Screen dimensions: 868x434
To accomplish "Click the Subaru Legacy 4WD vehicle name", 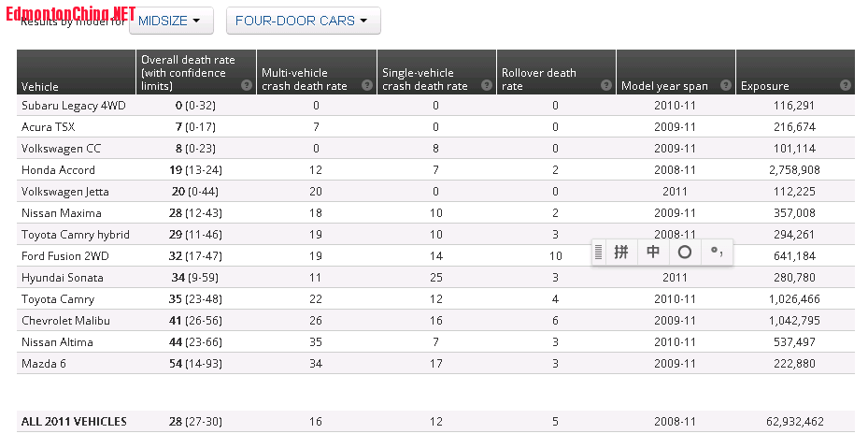I will pos(73,106).
